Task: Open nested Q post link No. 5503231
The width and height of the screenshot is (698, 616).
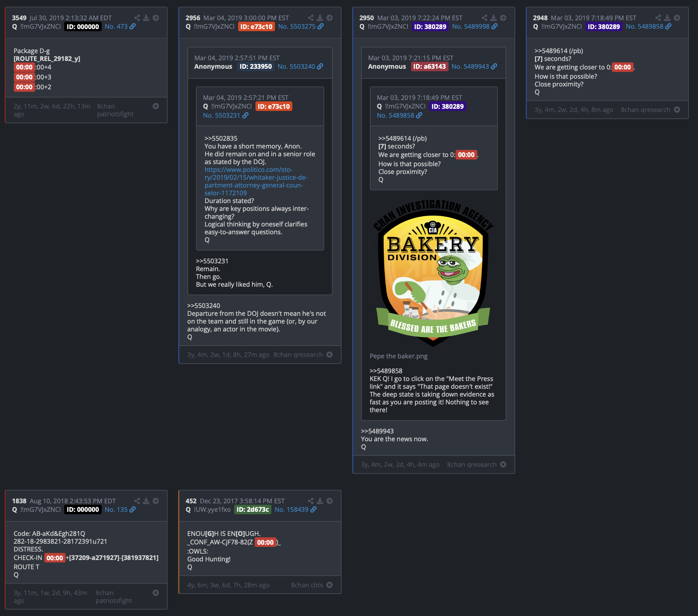Action: pos(226,115)
